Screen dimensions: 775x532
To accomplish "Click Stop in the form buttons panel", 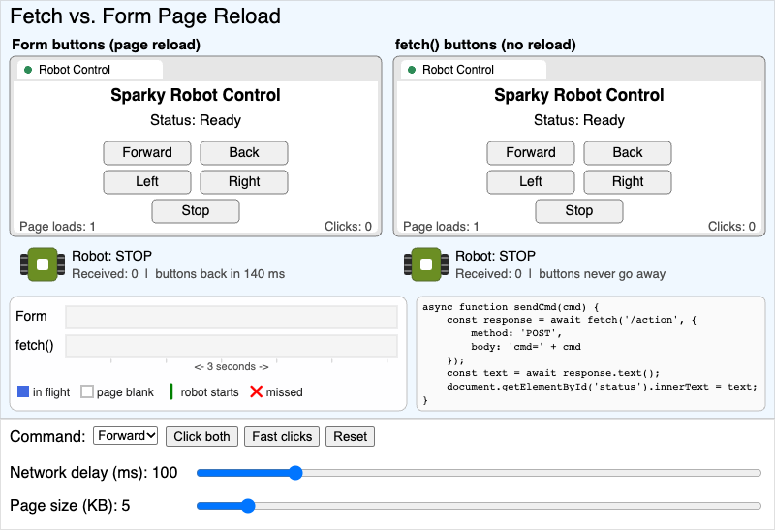I will 196,211.
